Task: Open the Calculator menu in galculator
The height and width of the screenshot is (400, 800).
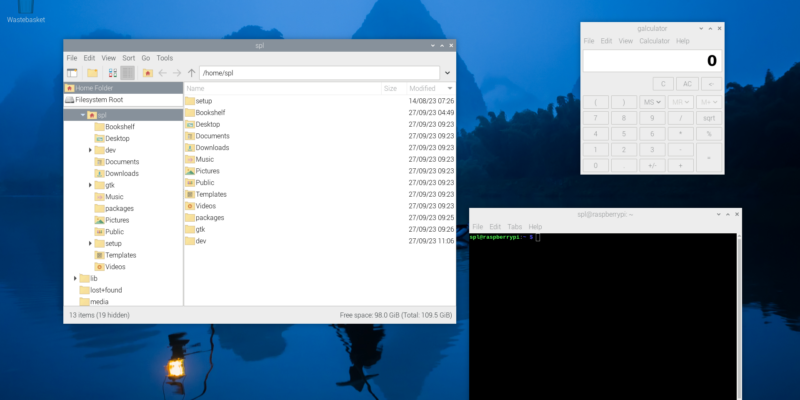Action: pos(654,41)
